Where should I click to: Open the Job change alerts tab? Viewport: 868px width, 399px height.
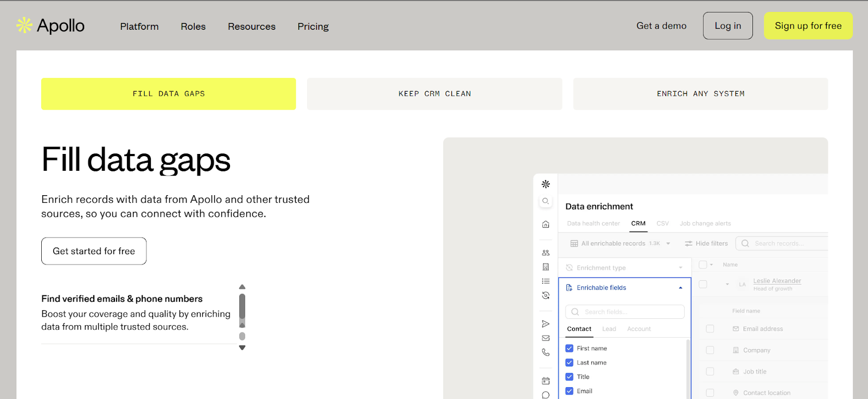pos(705,223)
